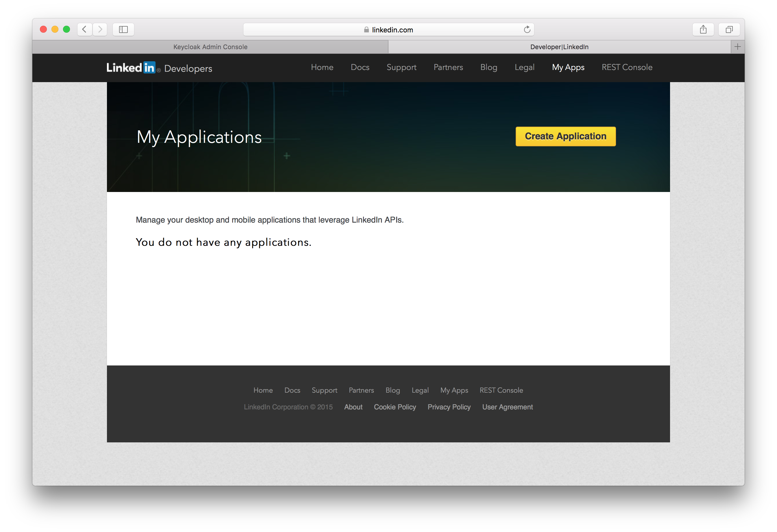Viewport: 777px width, 532px height.
Task: Click the Create Application button
Action: click(x=566, y=136)
